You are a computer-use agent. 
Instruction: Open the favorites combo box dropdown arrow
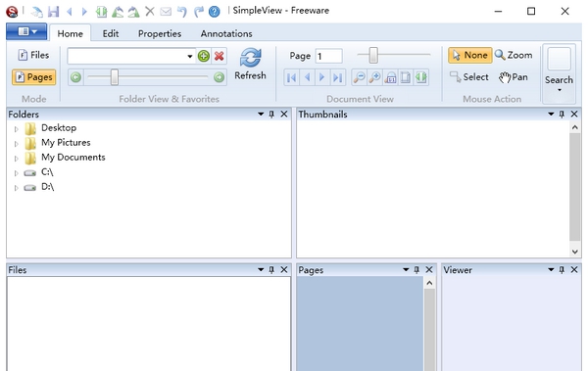coord(190,57)
